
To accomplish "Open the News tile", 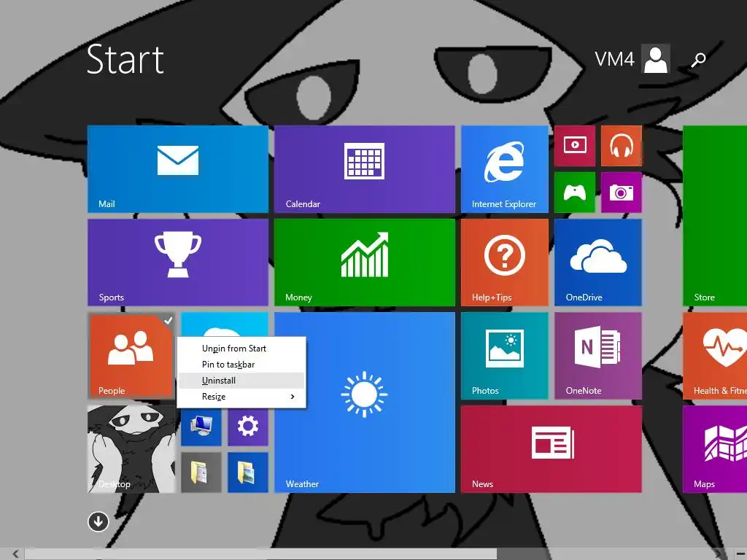I will [551, 449].
